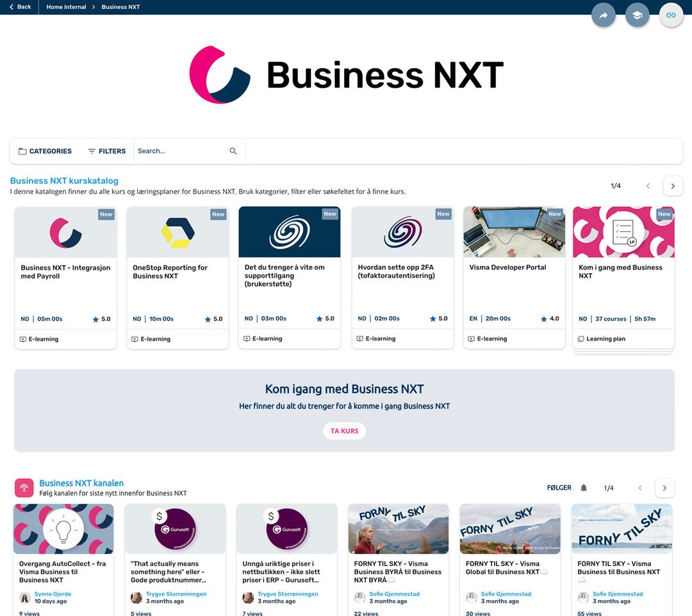Enable notifications for Business NXT kanalen
The height and width of the screenshot is (616, 692).
pyautogui.click(x=584, y=488)
